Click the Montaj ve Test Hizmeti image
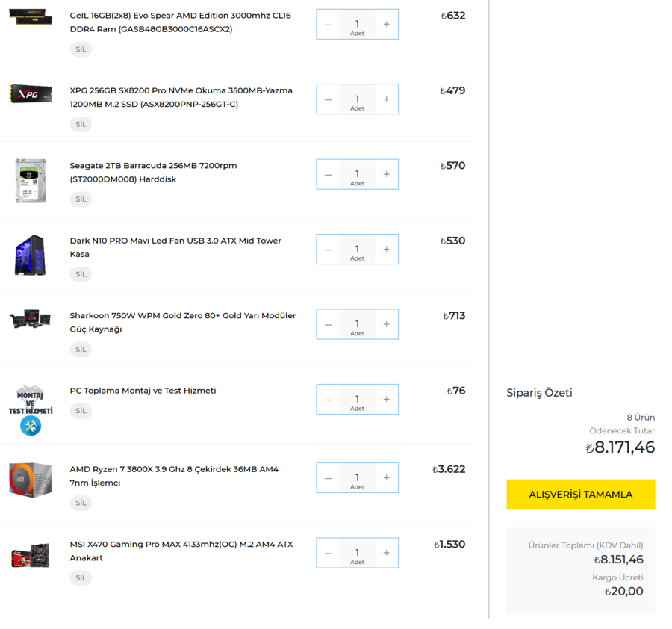This screenshot has height=629, width=672. (x=31, y=410)
